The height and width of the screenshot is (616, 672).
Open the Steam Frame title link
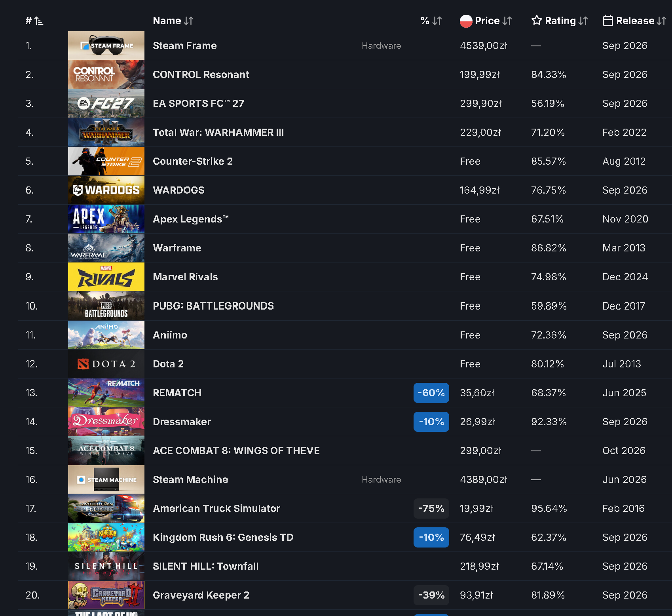click(x=185, y=46)
